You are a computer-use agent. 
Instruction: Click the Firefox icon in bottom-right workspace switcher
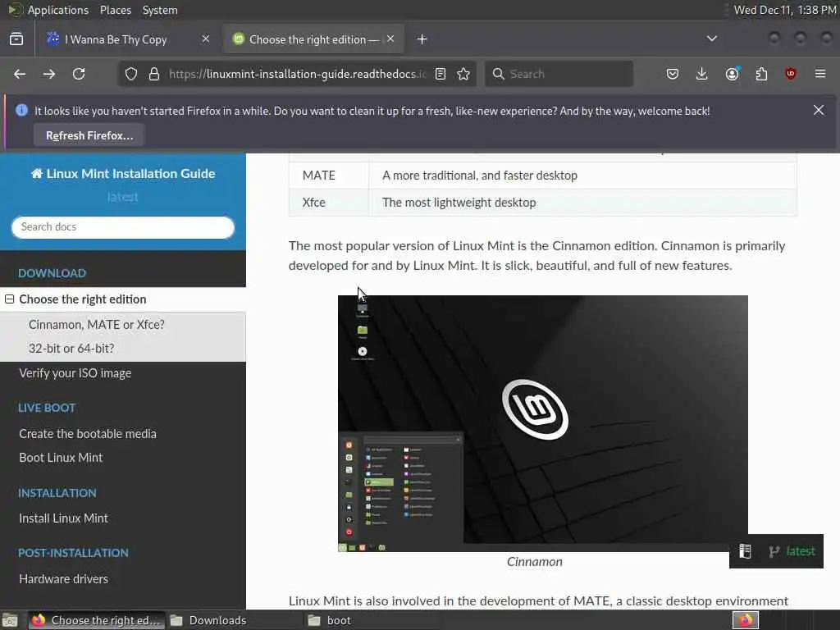point(746,620)
